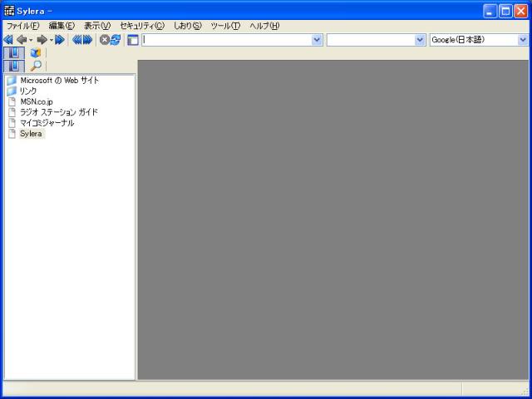The height and width of the screenshot is (399, 532).
Task: Click the page icon beside マイコミジャーナル
Action: pyautogui.click(x=12, y=123)
